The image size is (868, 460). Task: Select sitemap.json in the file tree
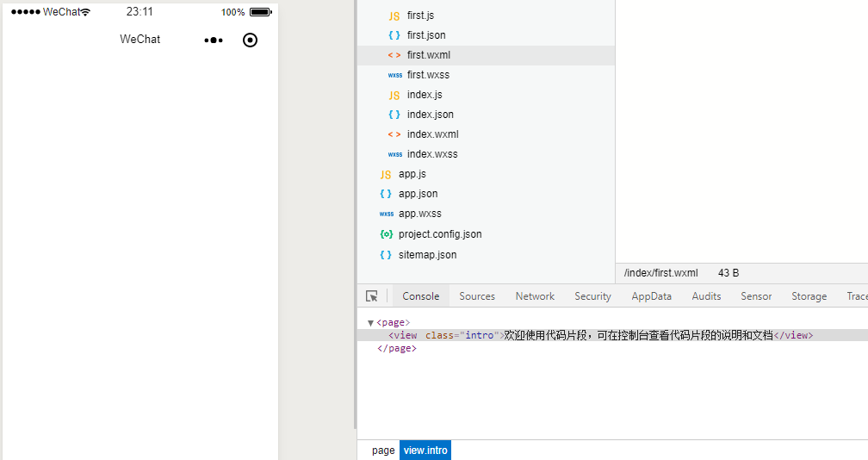click(427, 255)
